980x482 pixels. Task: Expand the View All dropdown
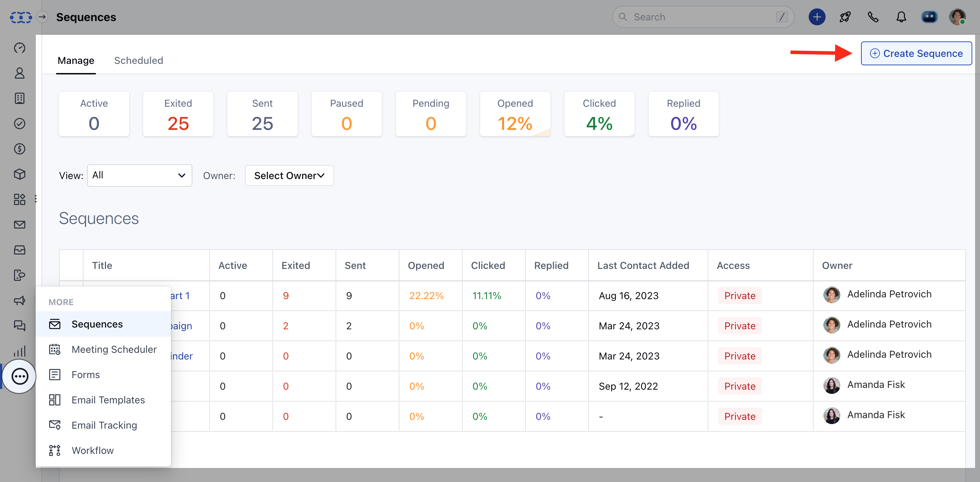click(x=139, y=176)
